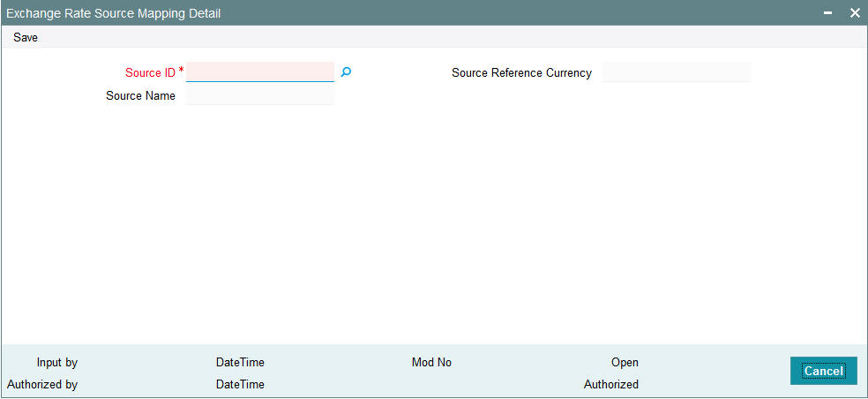
Task: Click the Exchange Rate Source Mapping Detail title
Action: coord(114,13)
